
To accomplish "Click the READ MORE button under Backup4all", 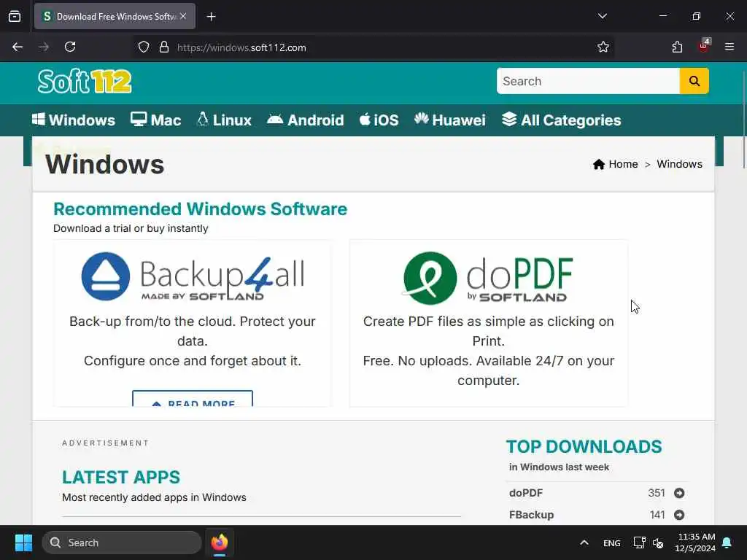I will click(193, 399).
